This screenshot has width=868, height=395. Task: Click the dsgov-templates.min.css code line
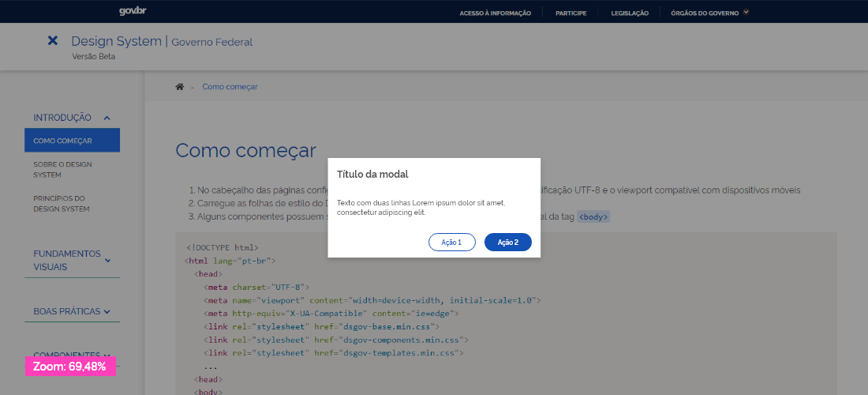[x=333, y=353]
